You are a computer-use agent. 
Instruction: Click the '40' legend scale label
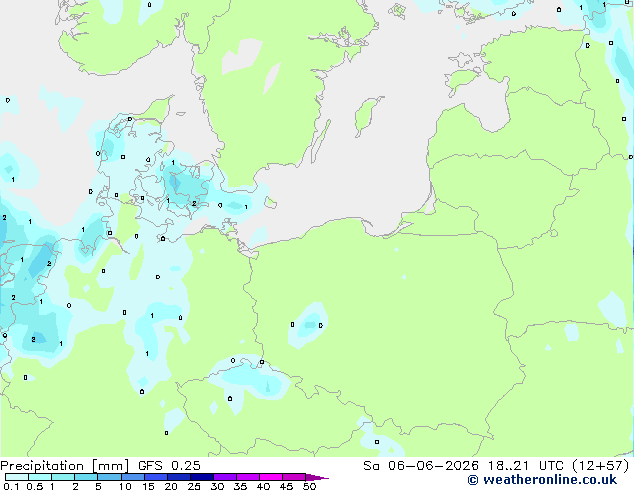[x=263, y=486]
